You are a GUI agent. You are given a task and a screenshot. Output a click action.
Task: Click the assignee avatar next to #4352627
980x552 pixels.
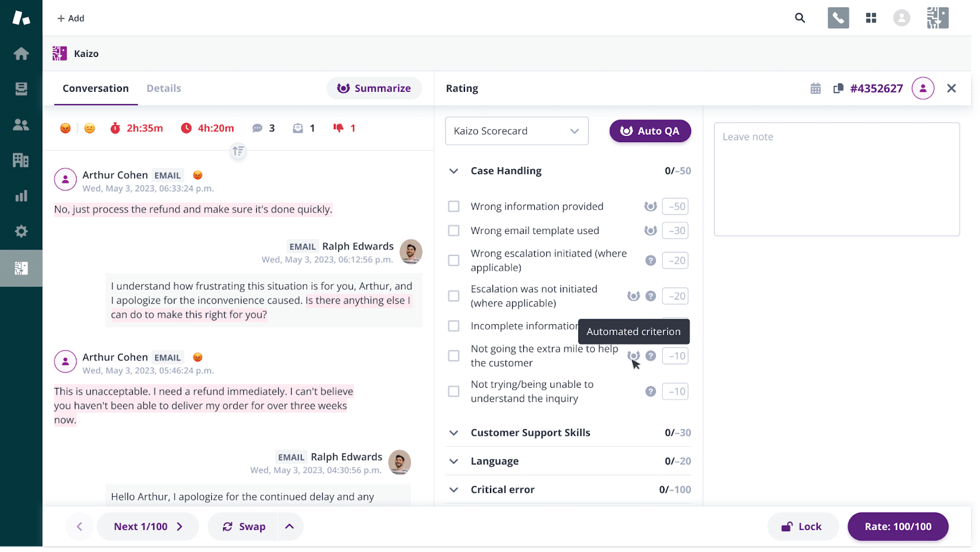[x=922, y=88]
